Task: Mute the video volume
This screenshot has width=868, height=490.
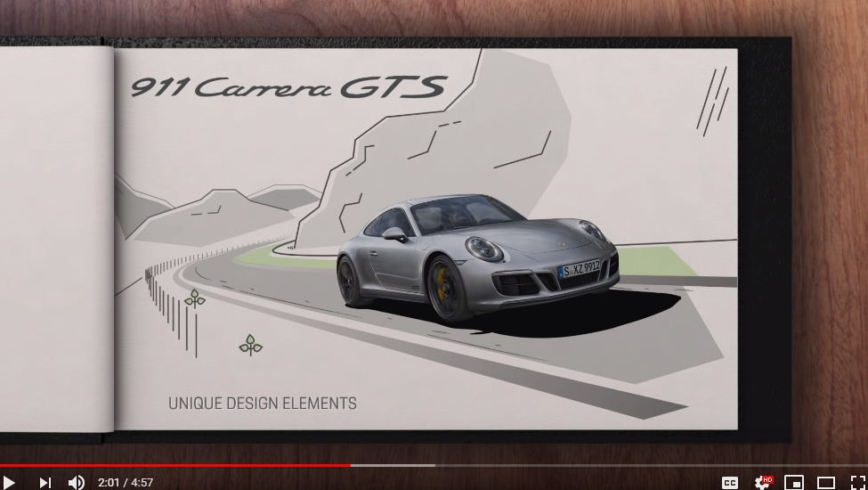Action: tap(77, 483)
